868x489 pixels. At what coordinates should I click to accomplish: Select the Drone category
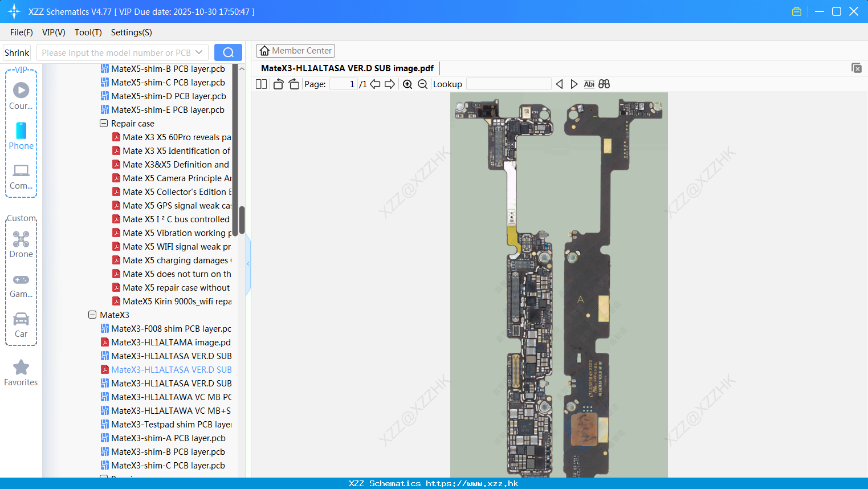click(x=21, y=244)
